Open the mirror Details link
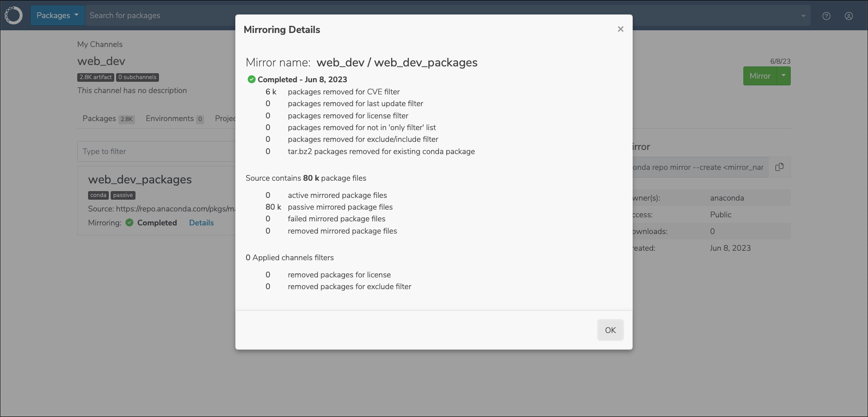Screen dimensions: 868x417 pyautogui.click(x=201, y=223)
